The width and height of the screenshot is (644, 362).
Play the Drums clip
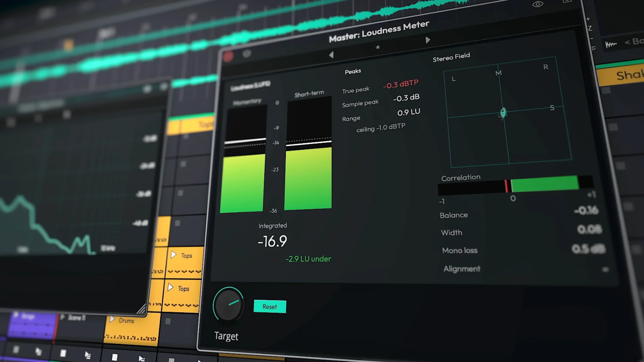pyautogui.click(x=112, y=319)
